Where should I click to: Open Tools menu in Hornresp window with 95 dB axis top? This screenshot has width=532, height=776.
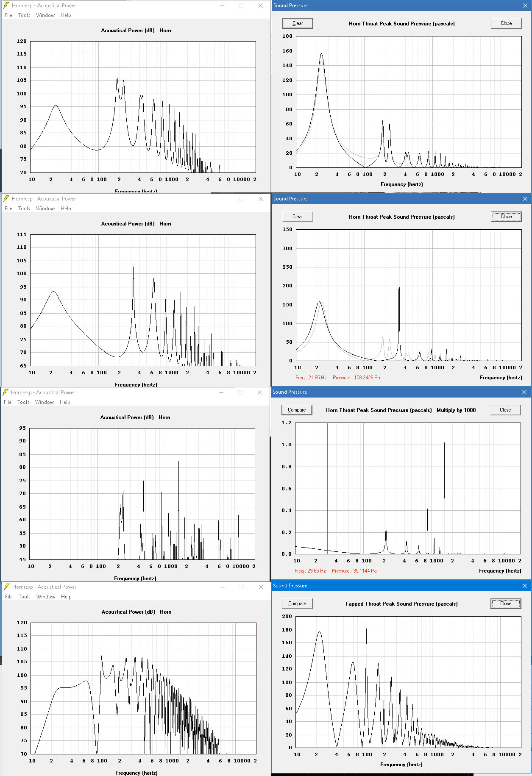23,402
